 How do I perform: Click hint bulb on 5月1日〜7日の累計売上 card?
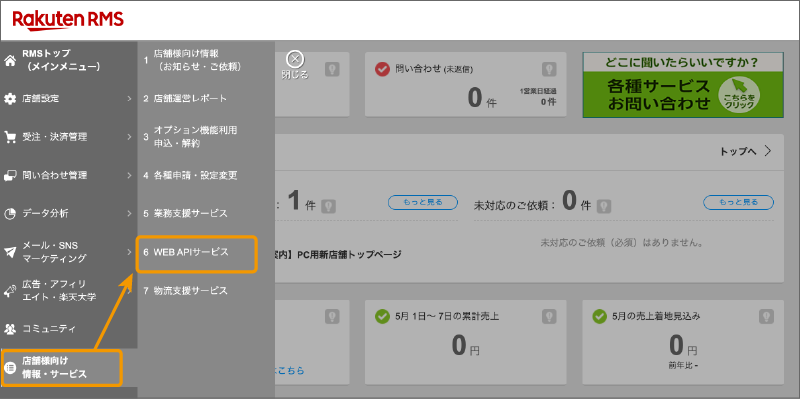(548, 316)
